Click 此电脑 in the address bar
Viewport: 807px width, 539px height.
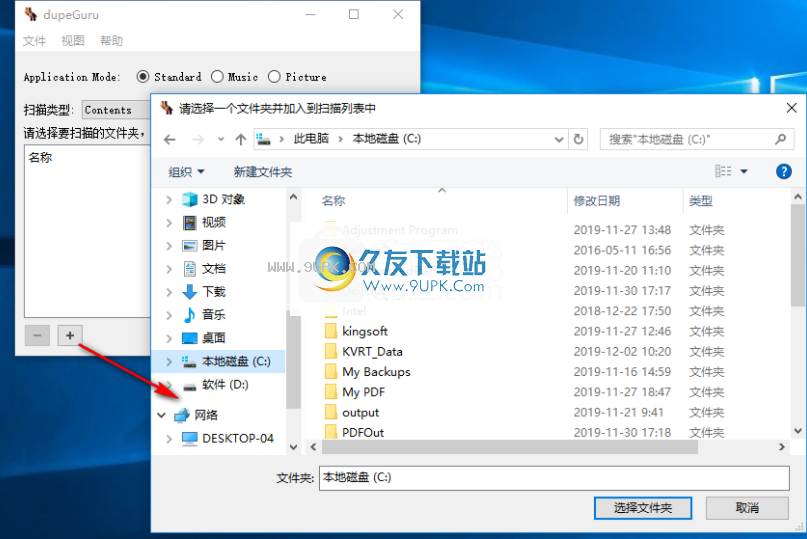tap(311, 139)
